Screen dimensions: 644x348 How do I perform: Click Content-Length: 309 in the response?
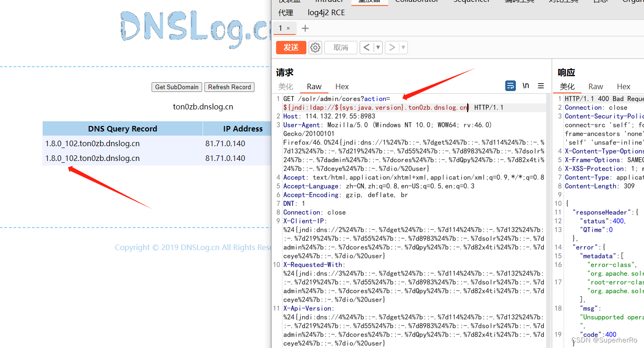point(599,186)
